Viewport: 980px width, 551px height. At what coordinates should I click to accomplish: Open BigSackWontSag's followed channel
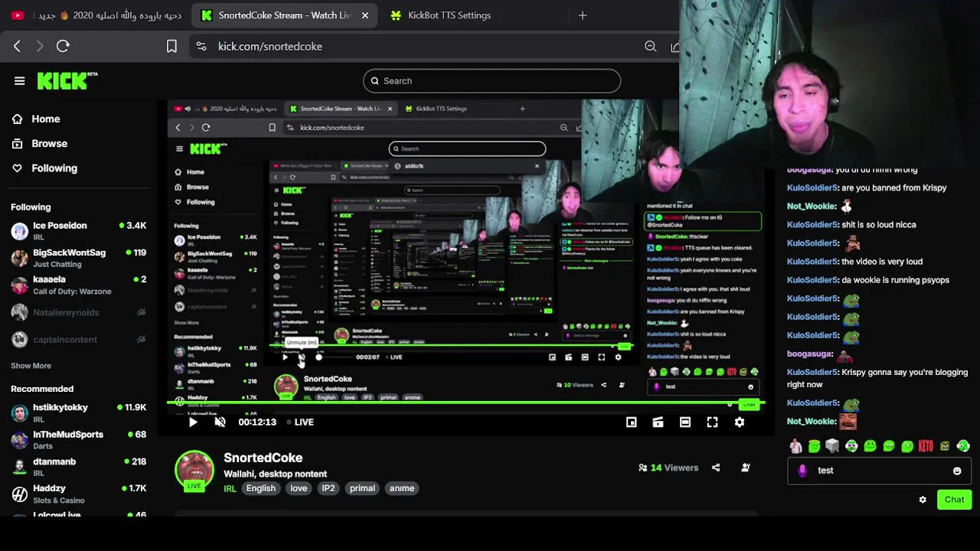click(x=79, y=258)
